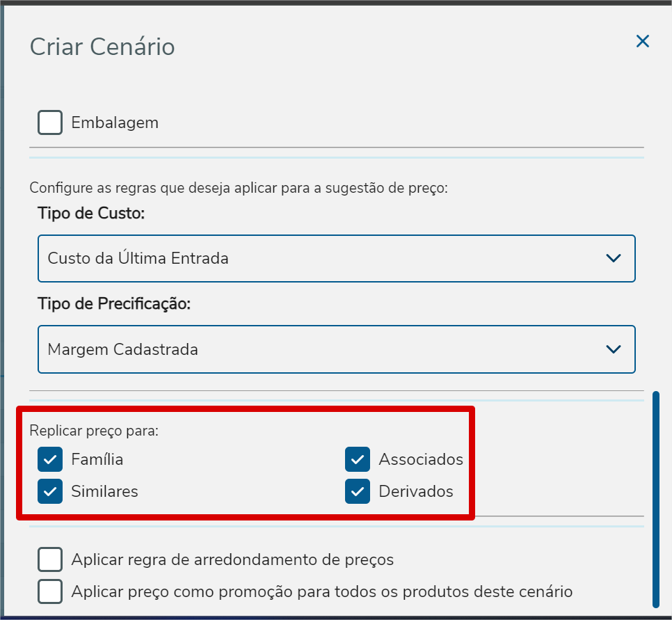Close the Criar Cenário dialog

[x=642, y=42]
